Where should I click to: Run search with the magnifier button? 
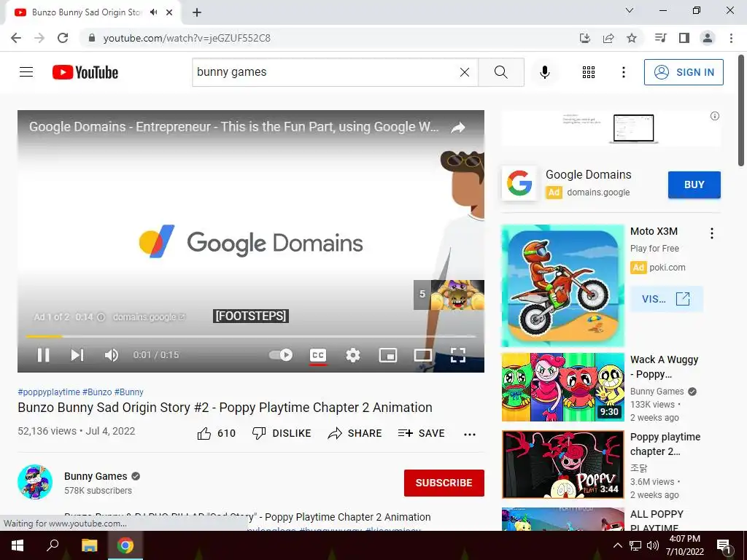click(x=500, y=72)
